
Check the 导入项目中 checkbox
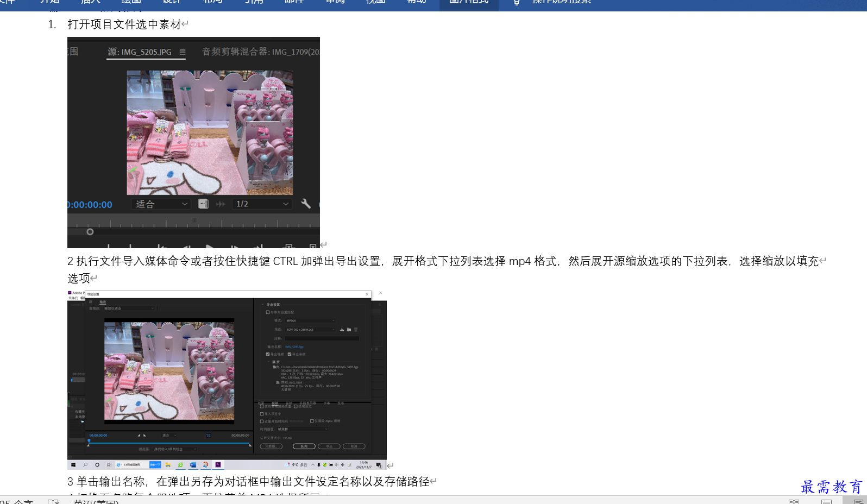[261, 414]
